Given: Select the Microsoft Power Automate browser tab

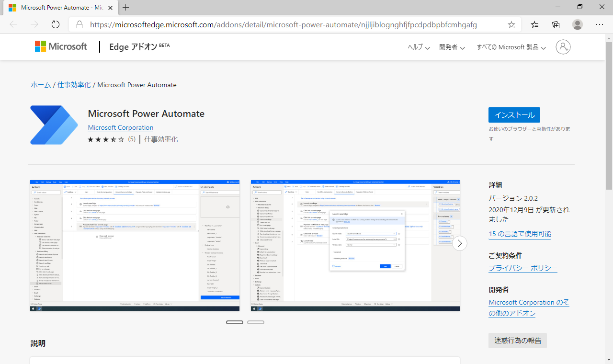Looking at the screenshot, I should (60, 8).
